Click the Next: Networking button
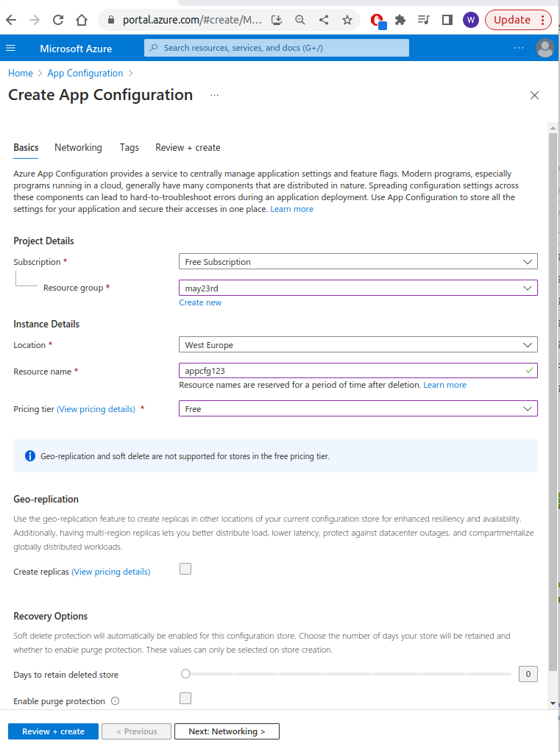The height and width of the screenshot is (752, 560). click(x=227, y=731)
